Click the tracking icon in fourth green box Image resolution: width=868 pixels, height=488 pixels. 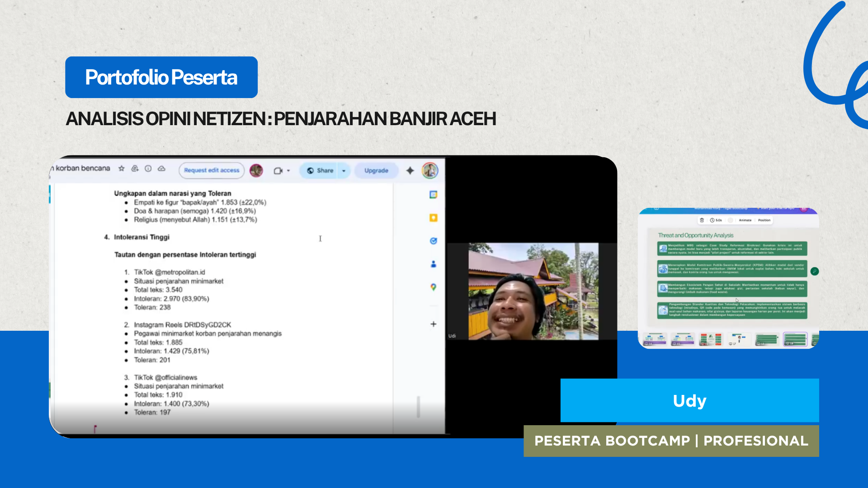coord(663,310)
